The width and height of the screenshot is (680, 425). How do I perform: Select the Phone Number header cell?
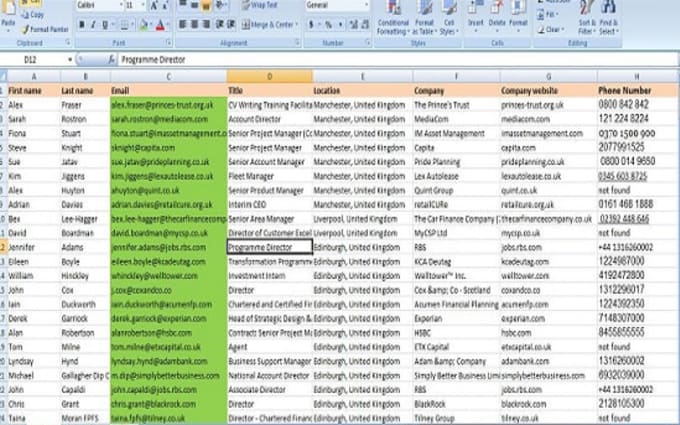[637, 91]
